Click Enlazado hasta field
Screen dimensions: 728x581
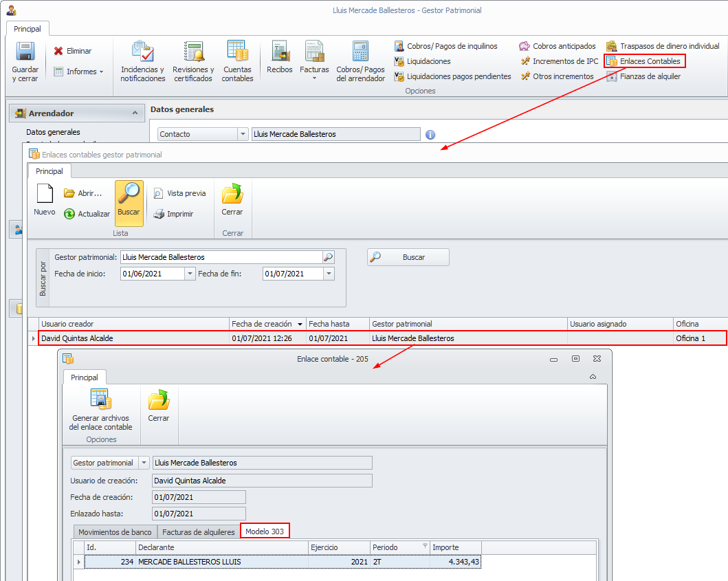(199, 514)
